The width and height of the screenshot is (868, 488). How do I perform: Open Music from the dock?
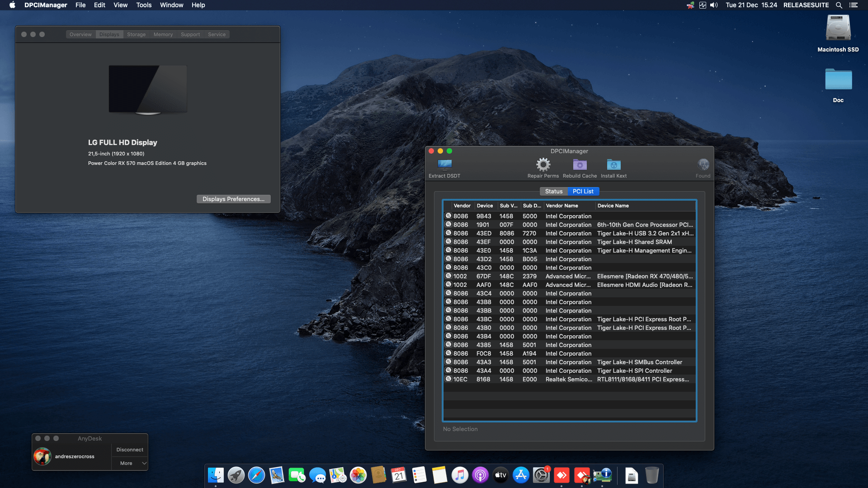coord(460,475)
